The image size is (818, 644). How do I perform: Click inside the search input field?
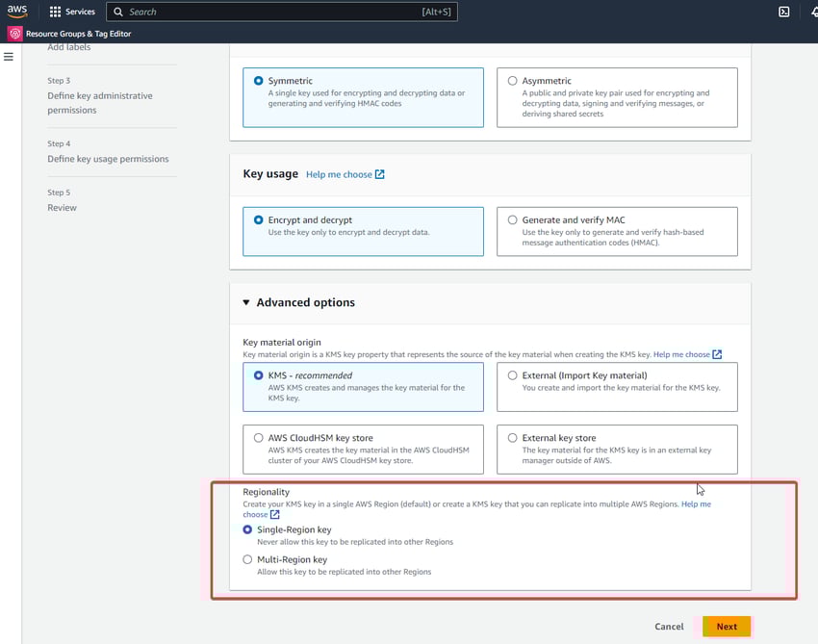point(279,12)
